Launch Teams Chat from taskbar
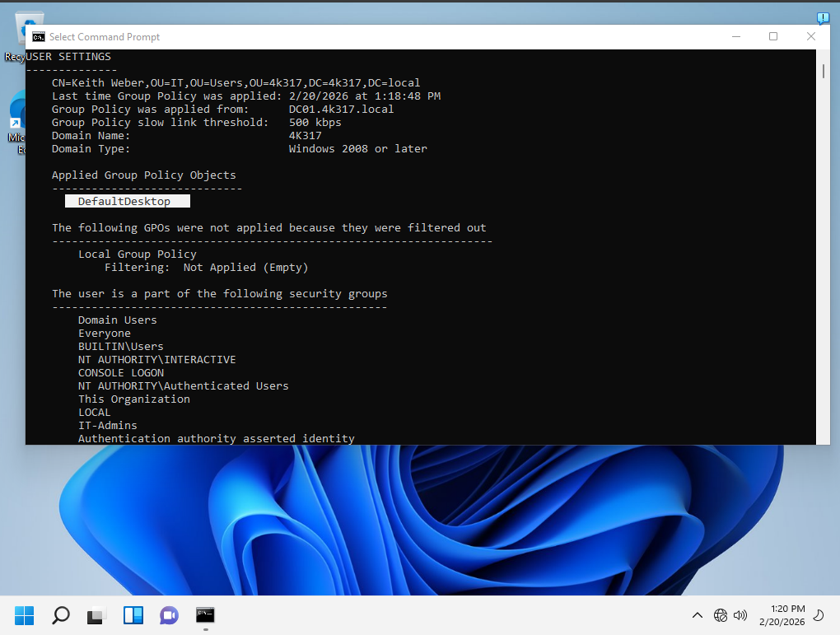 click(170, 615)
